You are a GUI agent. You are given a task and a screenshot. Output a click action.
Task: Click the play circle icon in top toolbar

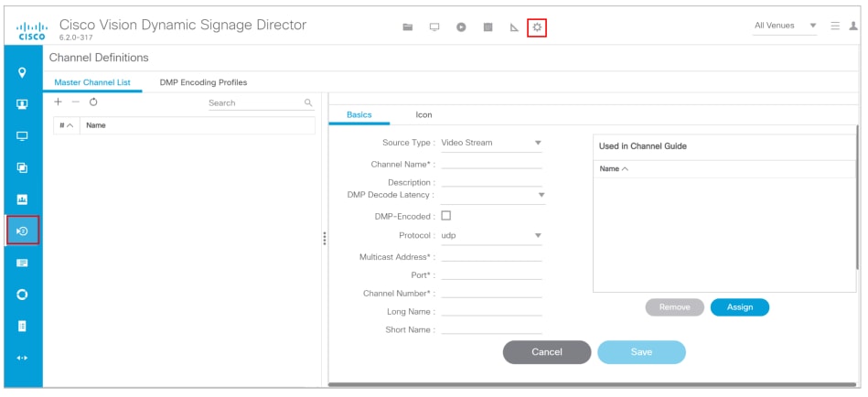[461, 27]
